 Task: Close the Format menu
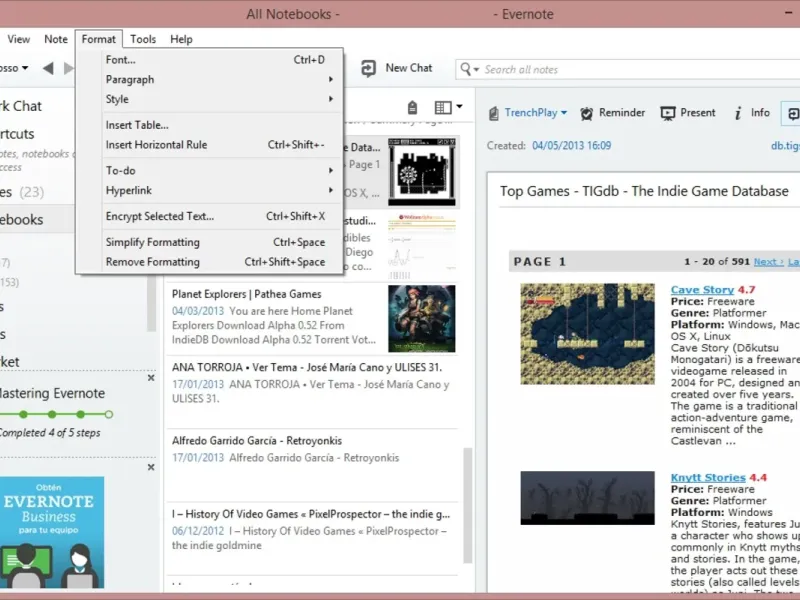click(98, 39)
